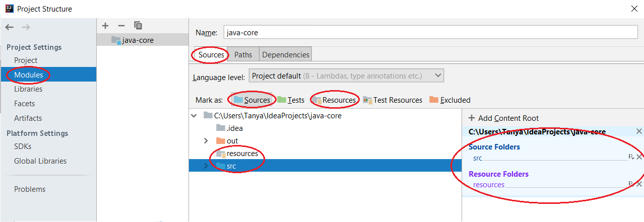Select the src folder row
The width and height of the screenshot is (644, 222).
(325, 166)
